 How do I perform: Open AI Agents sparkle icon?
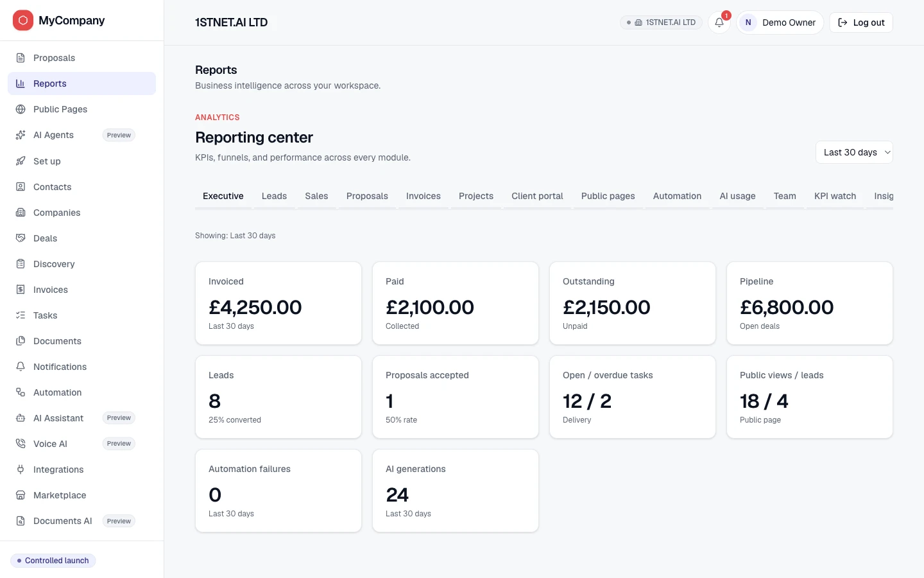coord(21,135)
